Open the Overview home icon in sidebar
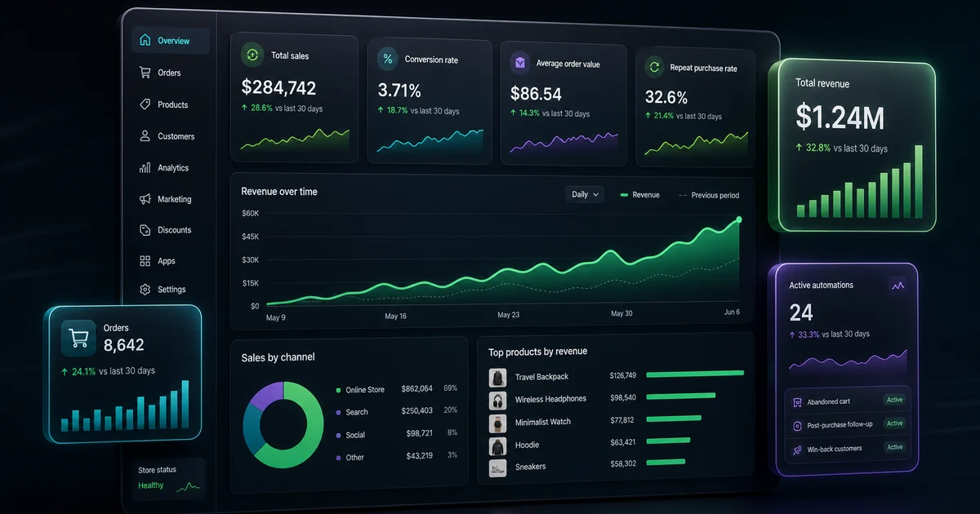This screenshot has width=980, height=514. pos(145,40)
